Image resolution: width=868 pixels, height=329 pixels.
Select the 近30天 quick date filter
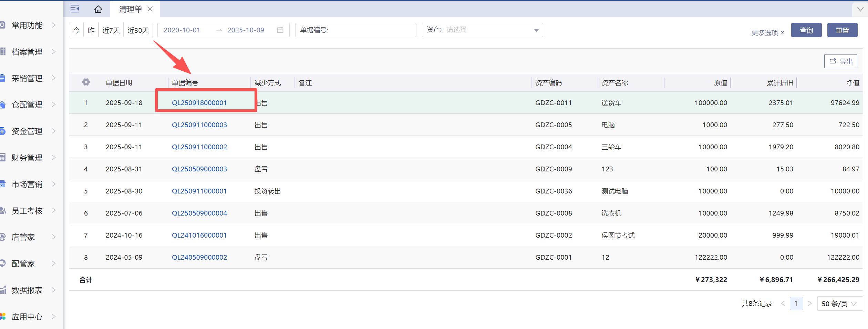(138, 30)
